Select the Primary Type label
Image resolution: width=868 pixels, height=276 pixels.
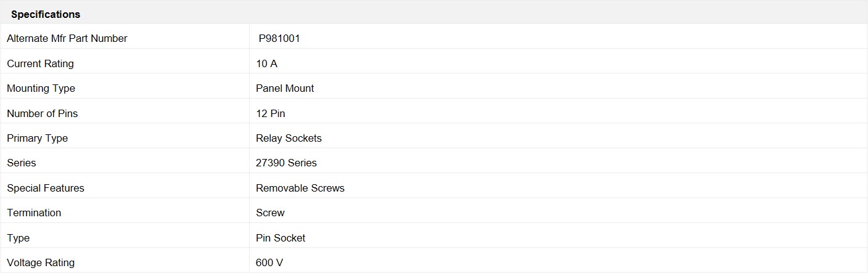(38, 138)
